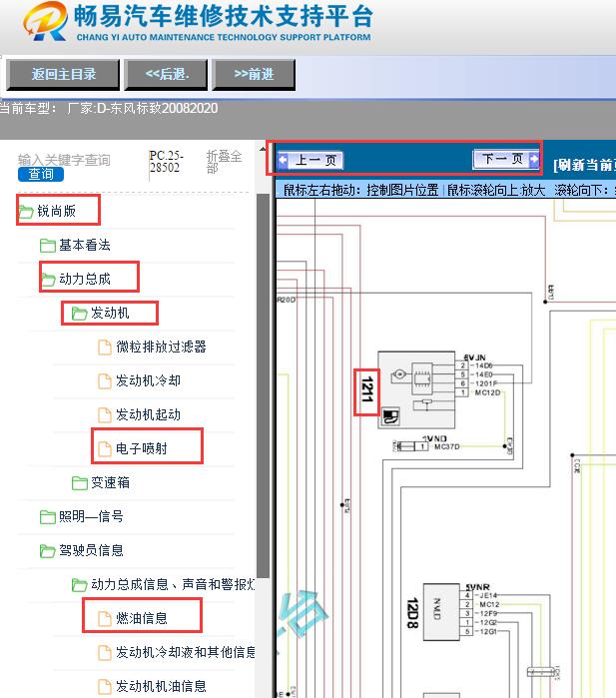Click the 刷新当前 refresh link
This screenshot has width=616, height=698.
(x=584, y=165)
